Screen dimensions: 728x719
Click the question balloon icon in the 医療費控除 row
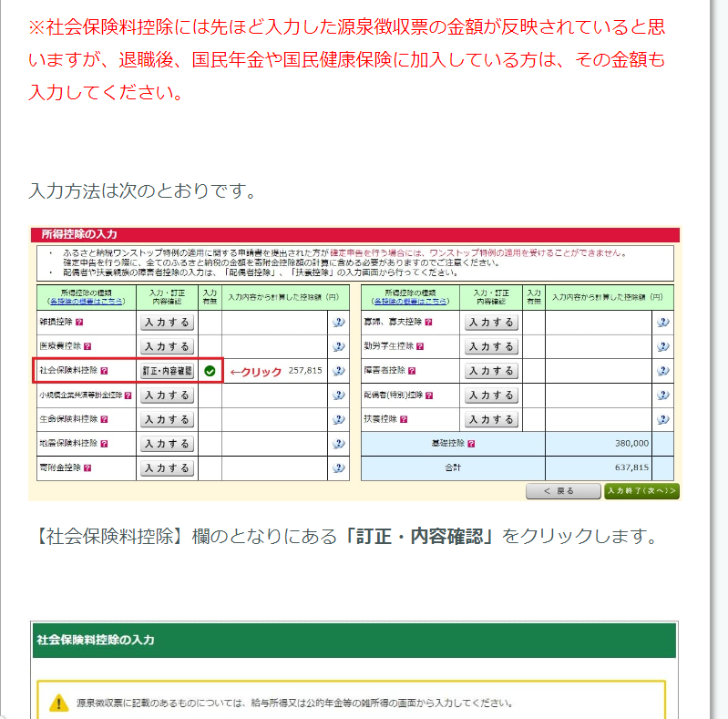pyautogui.click(x=339, y=346)
